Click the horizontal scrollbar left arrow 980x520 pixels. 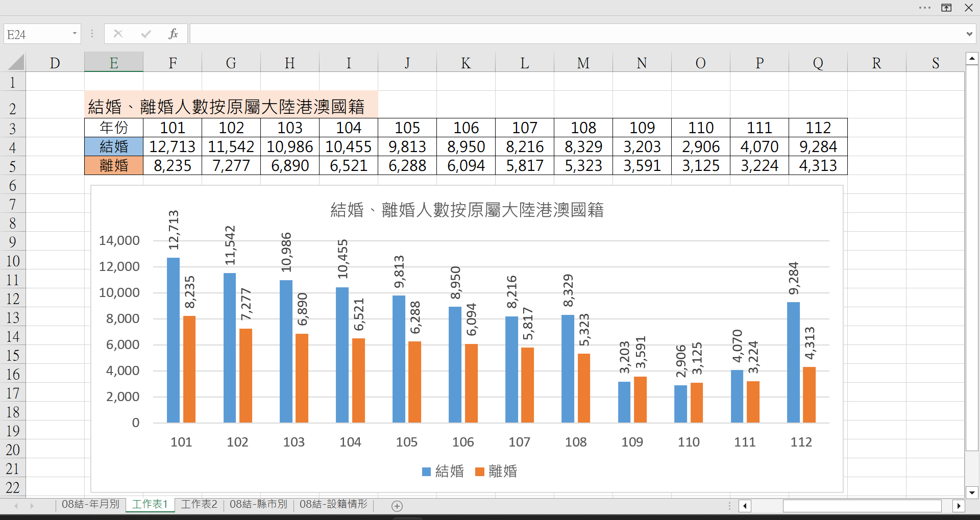(x=745, y=506)
